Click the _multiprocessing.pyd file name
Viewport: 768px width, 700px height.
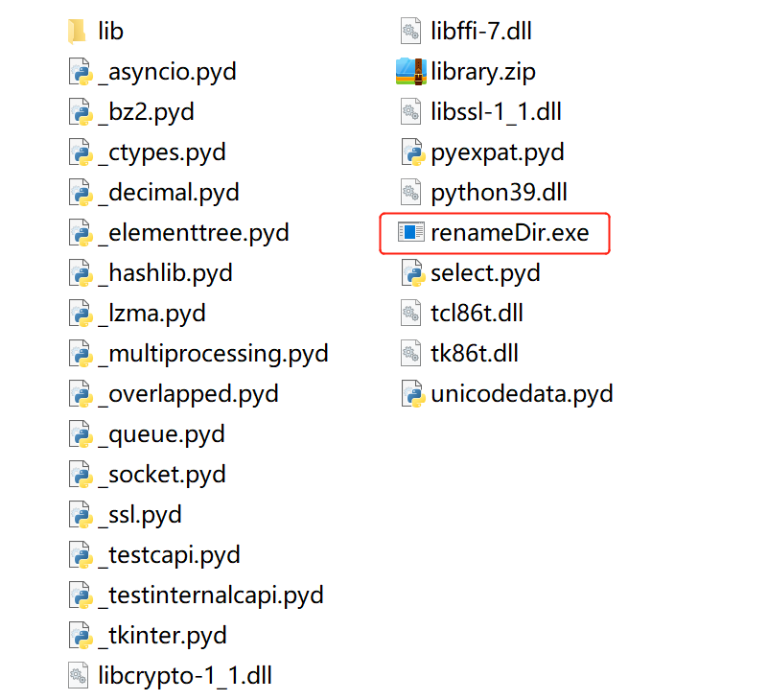213,354
